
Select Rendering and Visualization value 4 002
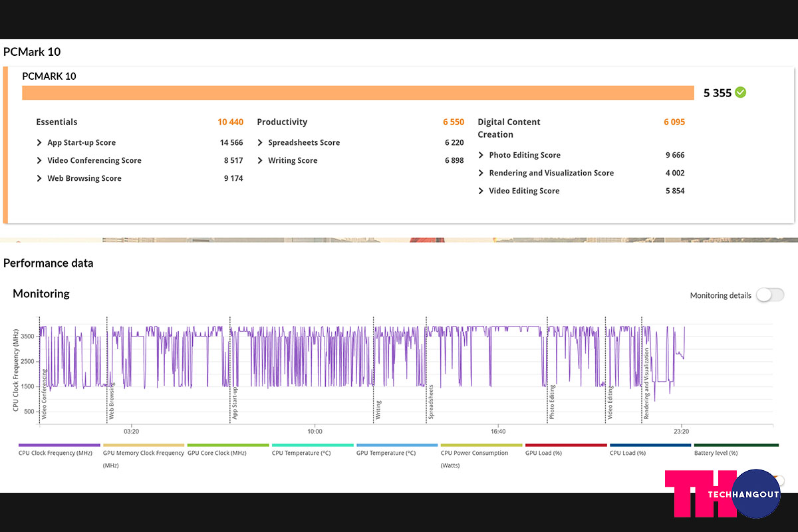pos(675,174)
